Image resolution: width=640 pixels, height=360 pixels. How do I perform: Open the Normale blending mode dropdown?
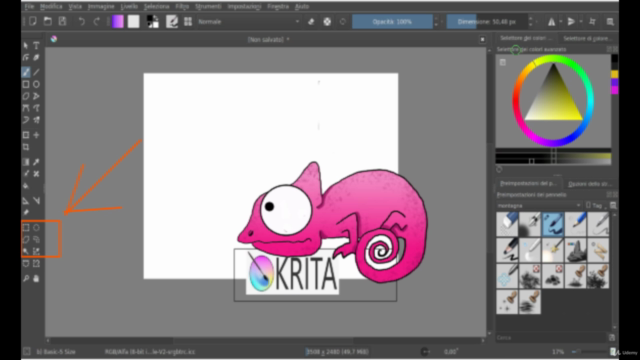[249, 22]
